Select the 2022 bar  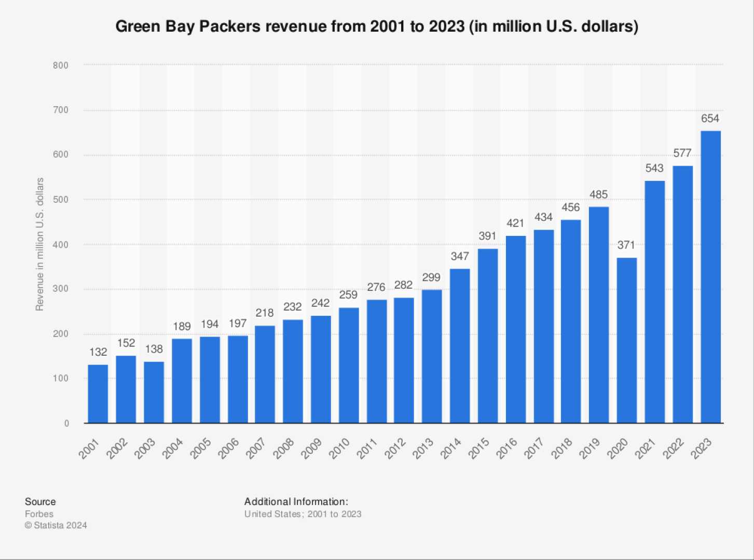(683, 295)
